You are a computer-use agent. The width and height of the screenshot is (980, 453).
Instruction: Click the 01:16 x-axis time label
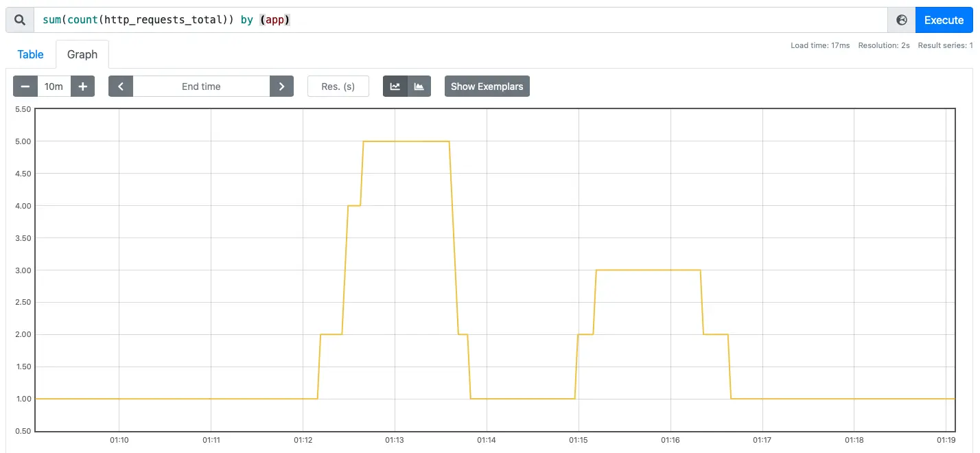pos(670,440)
